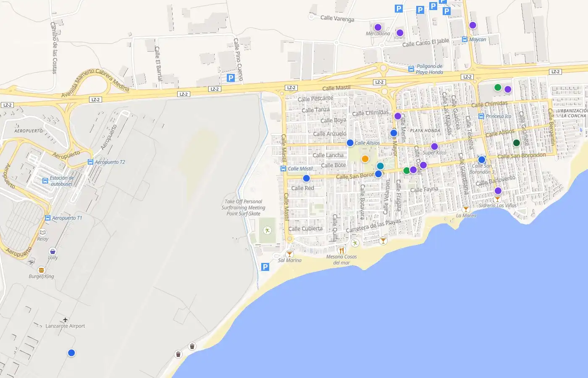This screenshot has height=378, width=588.
Task: Click the Polígono de Playa Honda bus icon
Action: point(411,69)
